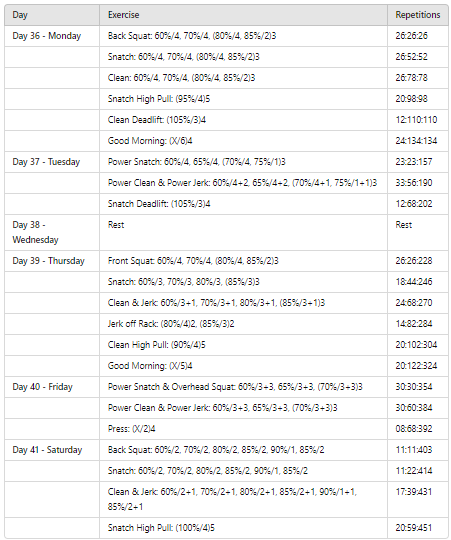The height and width of the screenshot is (540, 451).
Task: Select the Day 36 - Monday cell
Action: [x=52, y=36]
